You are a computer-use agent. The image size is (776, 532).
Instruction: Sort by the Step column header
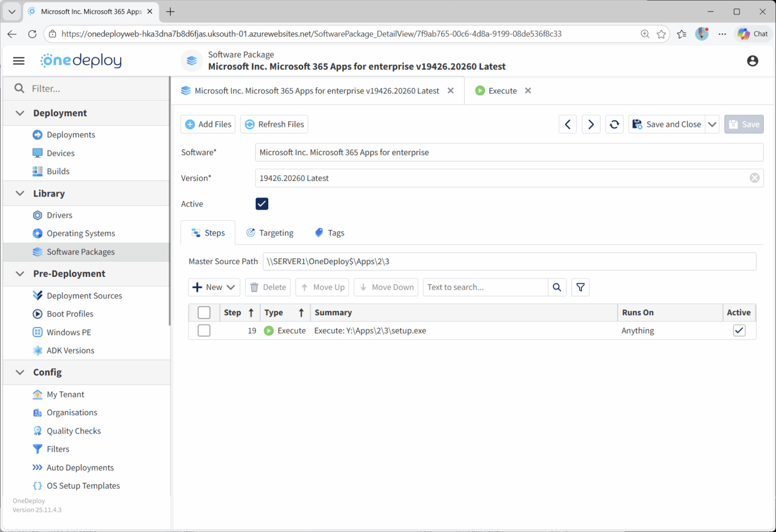pos(239,313)
